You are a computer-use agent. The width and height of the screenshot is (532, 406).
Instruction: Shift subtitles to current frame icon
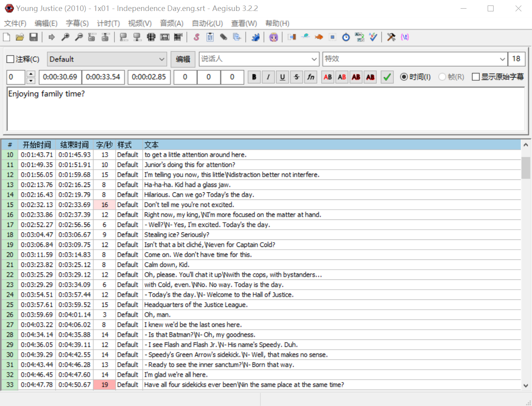point(178,37)
